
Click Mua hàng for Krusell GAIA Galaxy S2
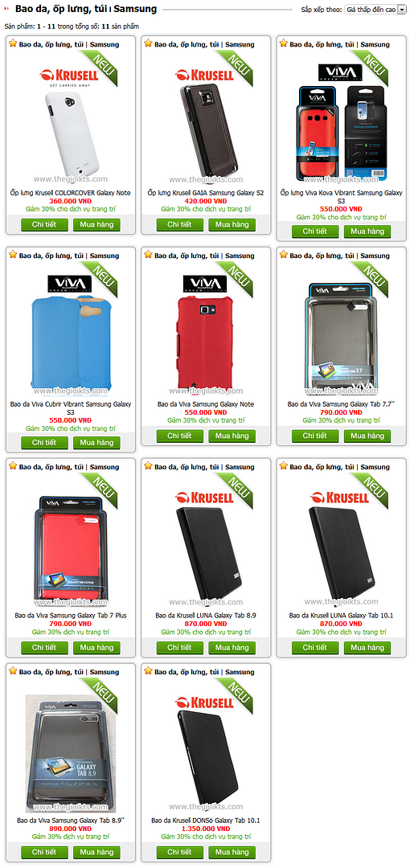click(232, 225)
